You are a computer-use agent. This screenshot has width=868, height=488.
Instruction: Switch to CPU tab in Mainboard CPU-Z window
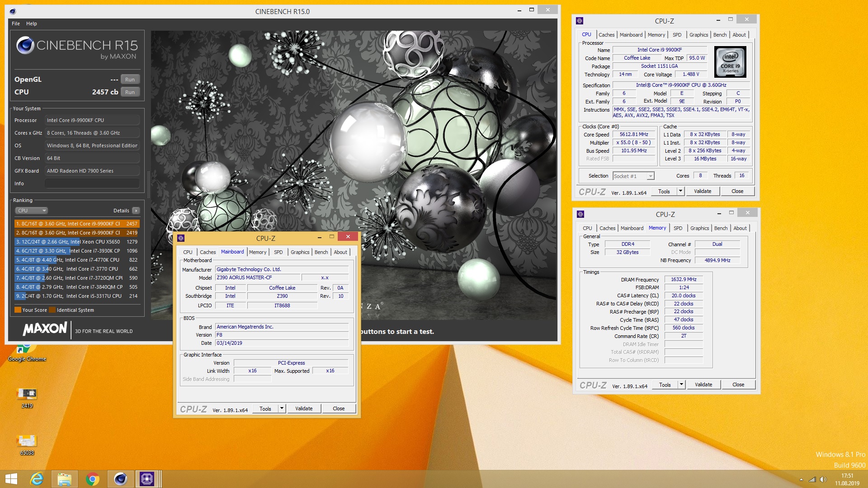pyautogui.click(x=188, y=252)
